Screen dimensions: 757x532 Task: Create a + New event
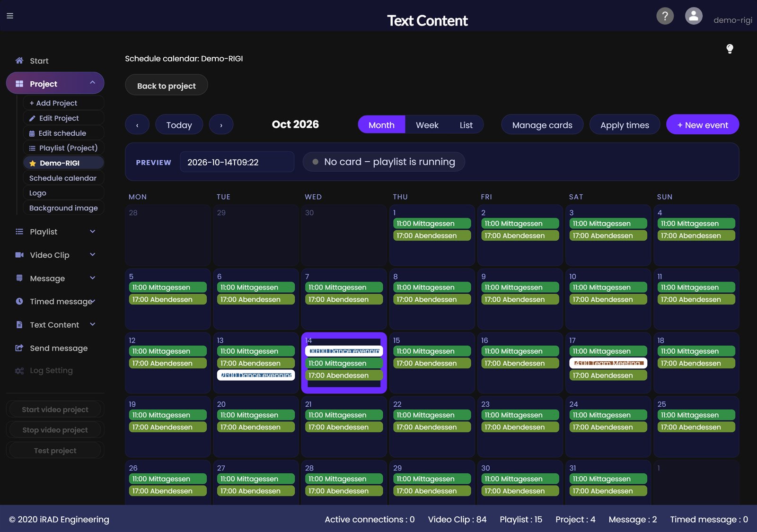(x=703, y=125)
